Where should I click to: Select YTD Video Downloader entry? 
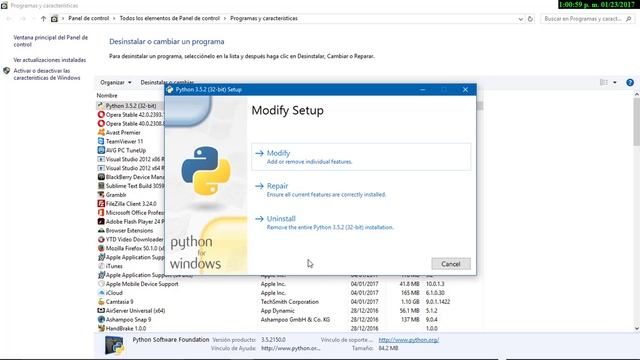(131, 239)
